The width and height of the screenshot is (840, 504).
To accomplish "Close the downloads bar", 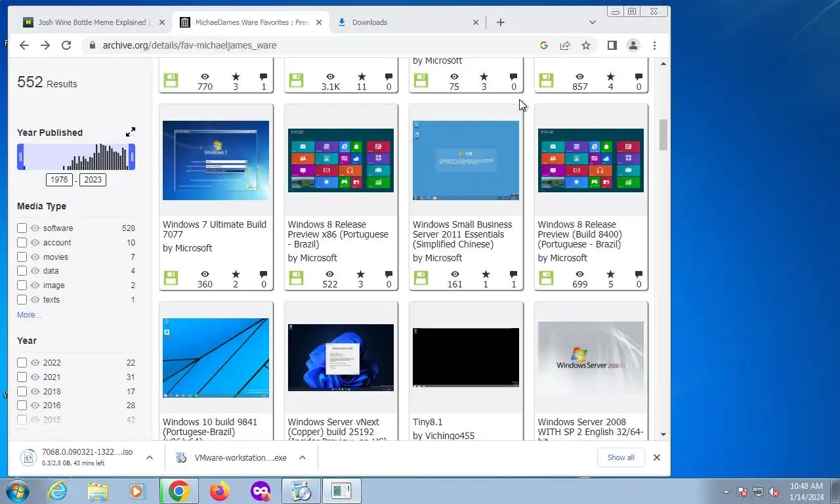I will [x=656, y=457].
